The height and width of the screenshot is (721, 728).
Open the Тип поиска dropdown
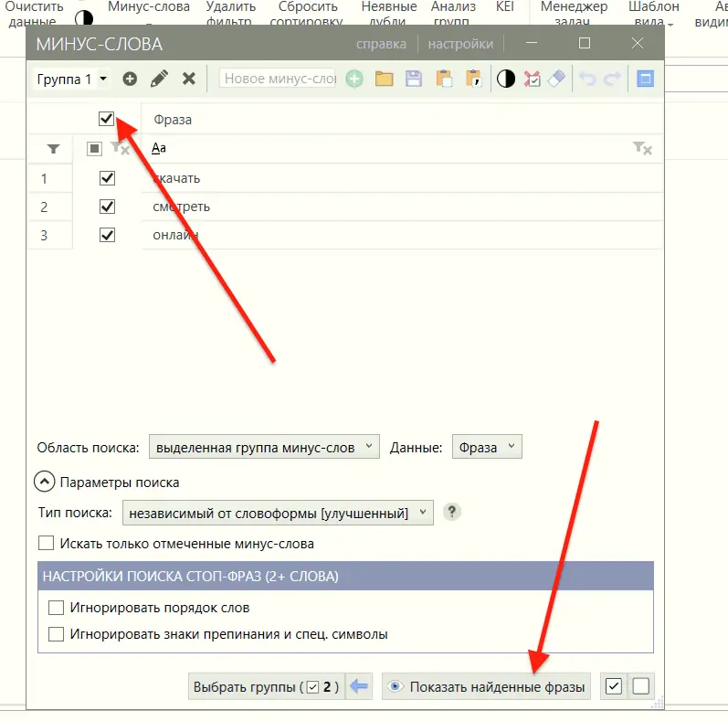click(x=278, y=513)
